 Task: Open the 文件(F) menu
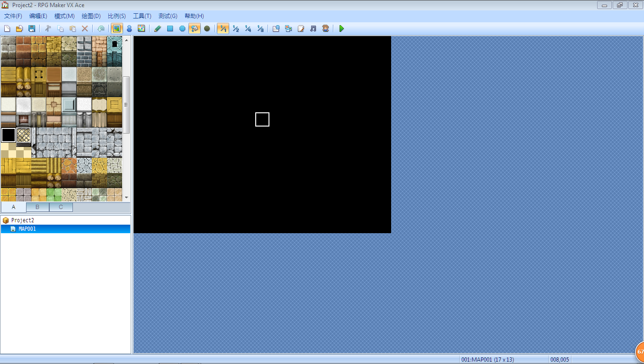[x=13, y=16]
